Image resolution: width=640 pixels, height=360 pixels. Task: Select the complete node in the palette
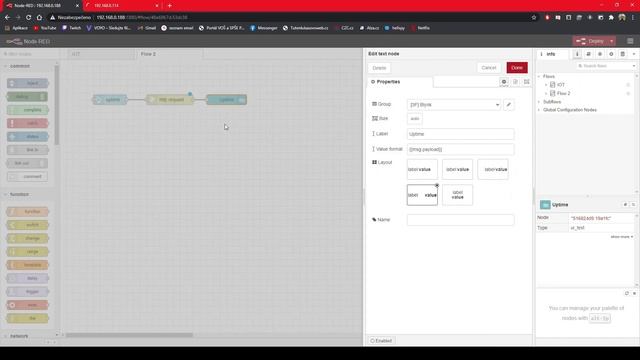[28, 110]
